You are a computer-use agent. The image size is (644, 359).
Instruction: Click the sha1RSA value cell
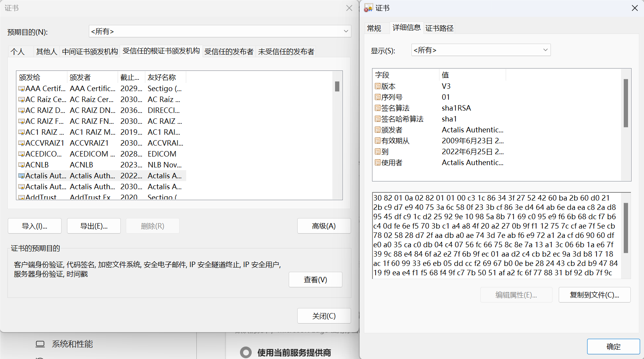point(456,108)
